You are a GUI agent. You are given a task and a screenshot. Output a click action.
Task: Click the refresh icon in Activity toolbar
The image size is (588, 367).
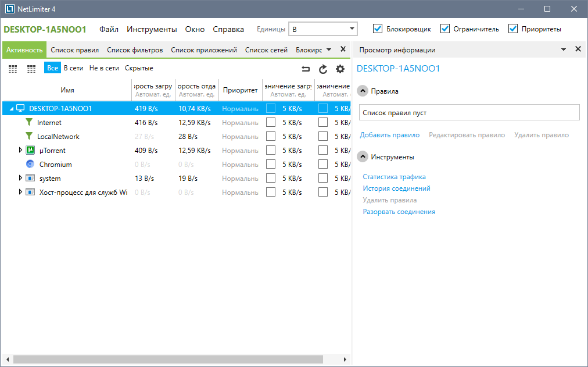(323, 69)
